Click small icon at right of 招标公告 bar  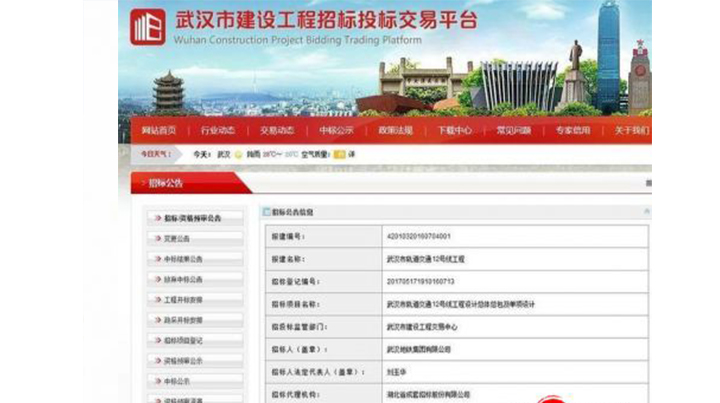click(x=648, y=183)
